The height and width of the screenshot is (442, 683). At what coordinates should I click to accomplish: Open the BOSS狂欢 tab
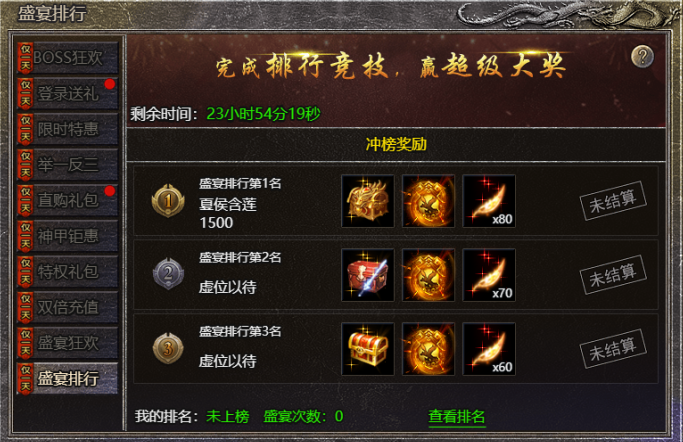pos(68,58)
